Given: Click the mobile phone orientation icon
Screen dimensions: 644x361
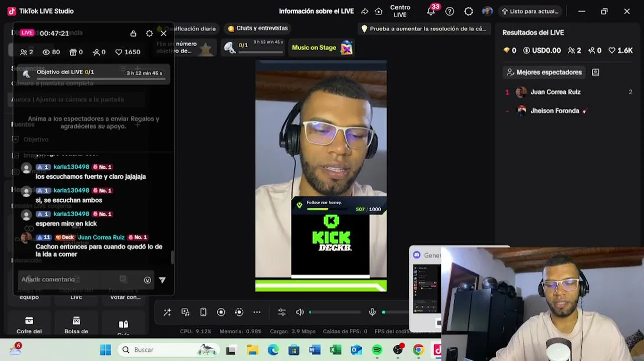Looking at the screenshot, I should pyautogui.click(x=203, y=312).
